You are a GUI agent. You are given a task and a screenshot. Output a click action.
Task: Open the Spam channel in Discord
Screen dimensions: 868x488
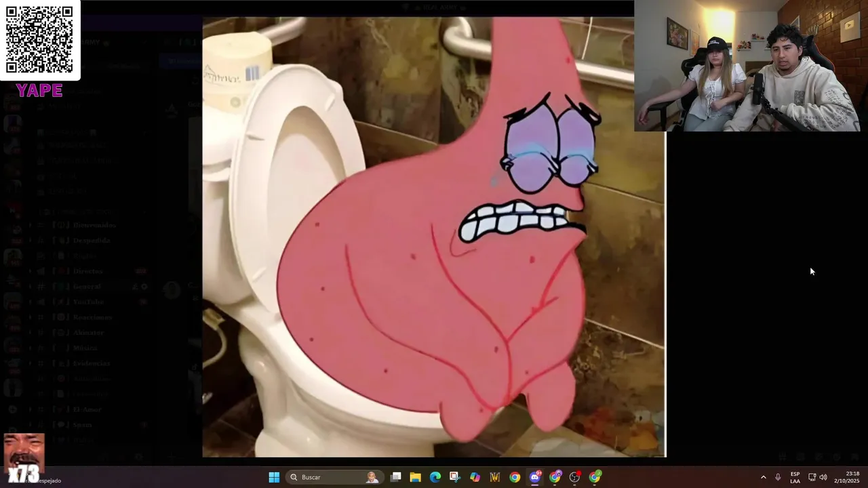point(82,425)
